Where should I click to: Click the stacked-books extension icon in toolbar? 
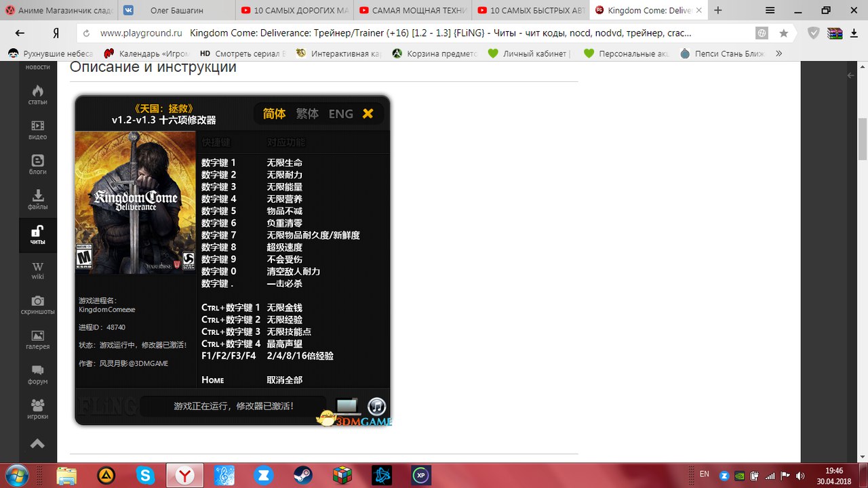(x=835, y=33)
